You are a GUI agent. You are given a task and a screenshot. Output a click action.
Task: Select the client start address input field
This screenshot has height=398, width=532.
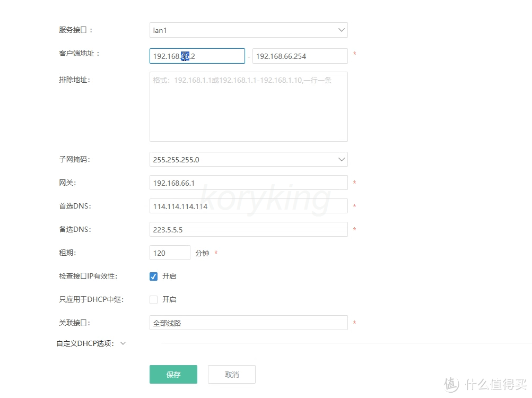click(x=197, y=56)
